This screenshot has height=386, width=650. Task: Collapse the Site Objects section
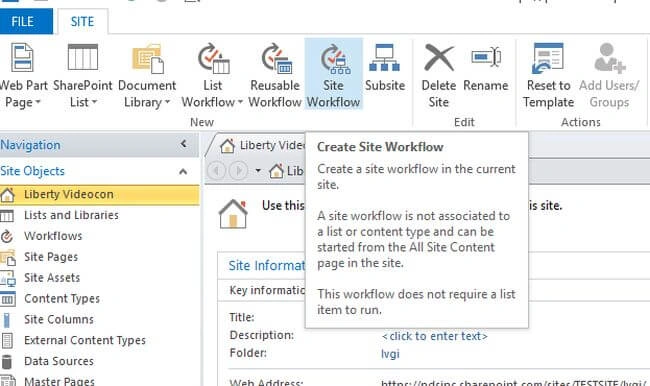tap(183, 171)
